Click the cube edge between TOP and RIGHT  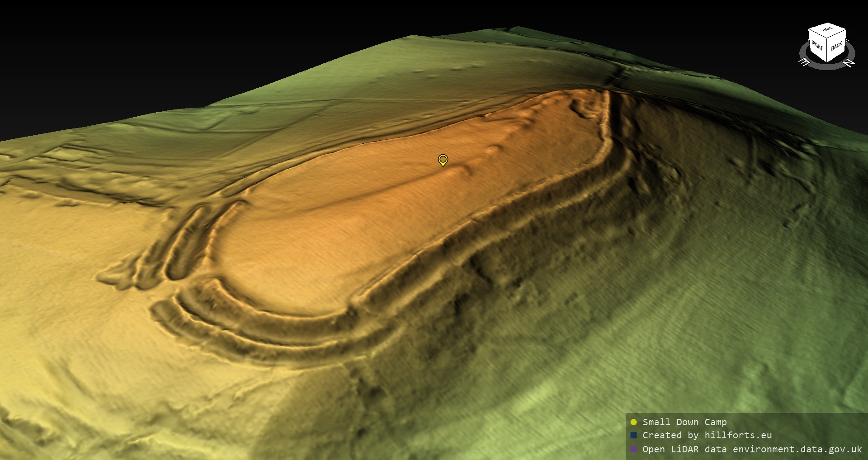pyautogui.click(x=818, y=34)
